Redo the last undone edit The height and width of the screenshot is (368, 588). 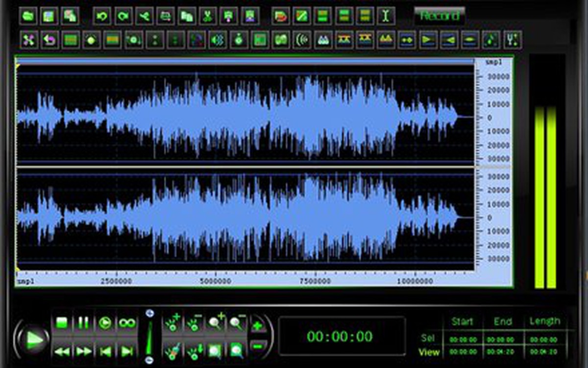(123, 16)
